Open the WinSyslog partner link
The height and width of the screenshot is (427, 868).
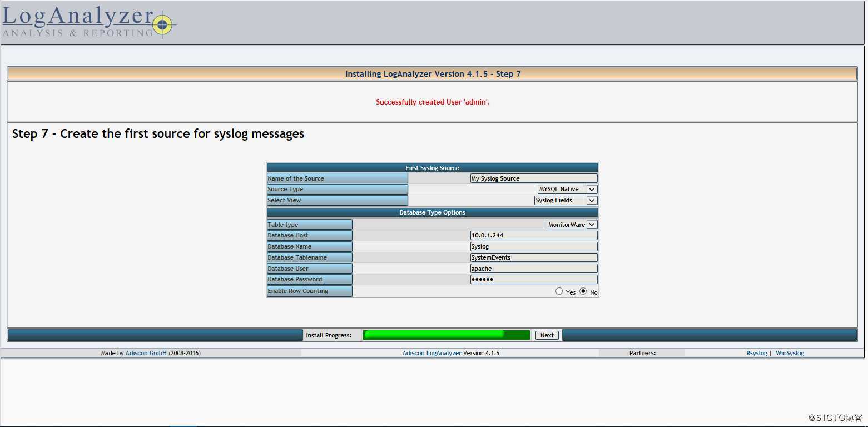point(790,353)
